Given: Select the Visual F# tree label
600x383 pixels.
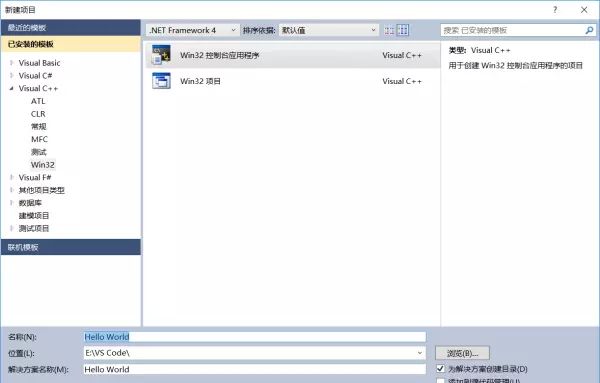Looking at the screenshot, I should [35, 177].
